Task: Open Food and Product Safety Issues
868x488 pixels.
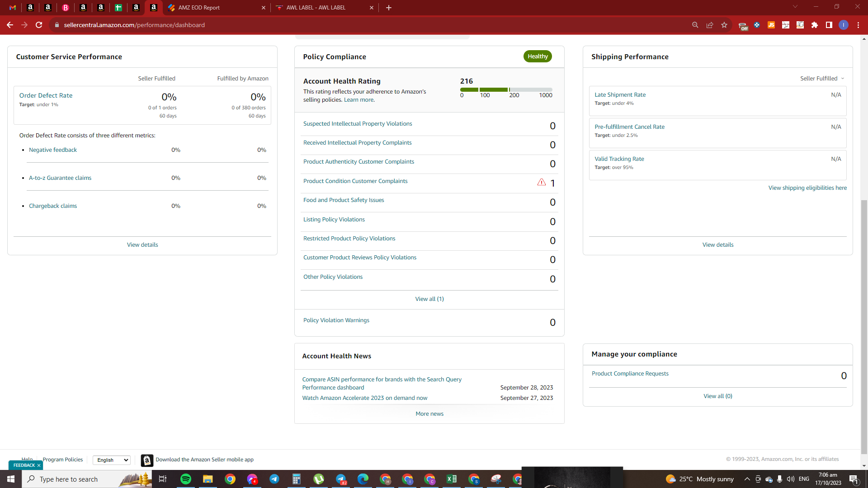Action: pos(344,200)
